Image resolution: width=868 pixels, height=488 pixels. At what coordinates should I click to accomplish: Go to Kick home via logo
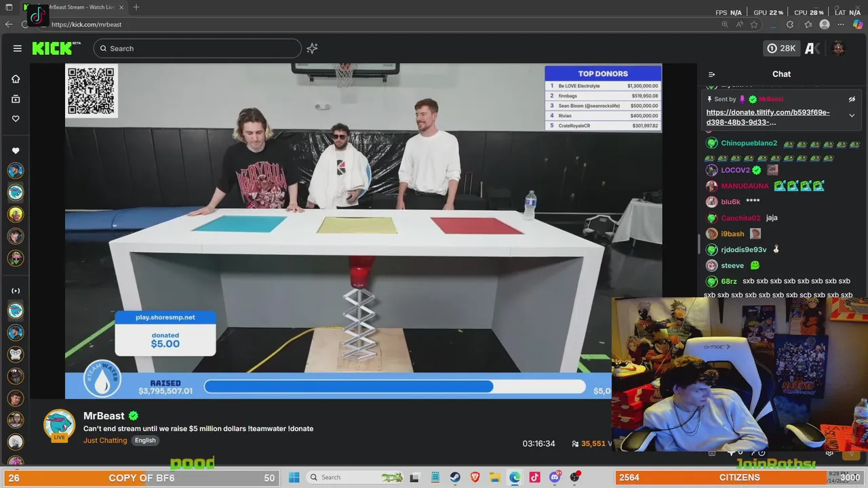(56, 48)
